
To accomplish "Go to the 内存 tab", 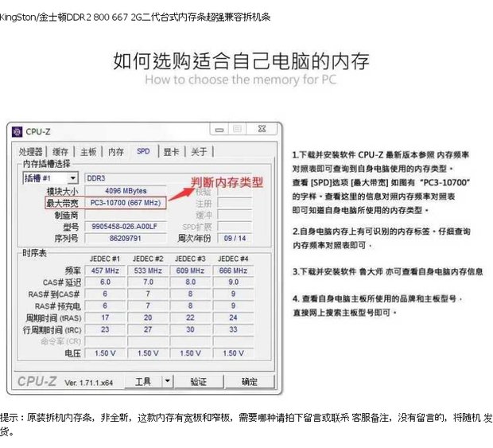I will (116, 152).
